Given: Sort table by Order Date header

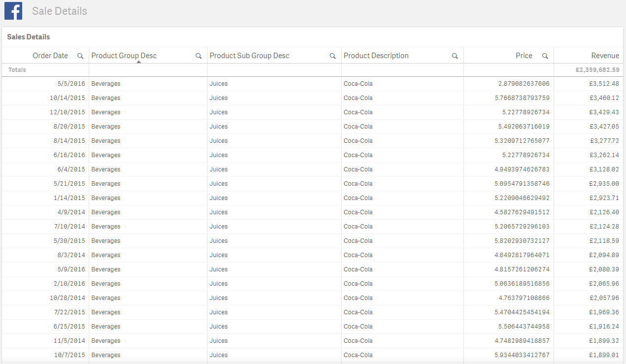Looking at the screenshot, I should [x=50, y=56].
